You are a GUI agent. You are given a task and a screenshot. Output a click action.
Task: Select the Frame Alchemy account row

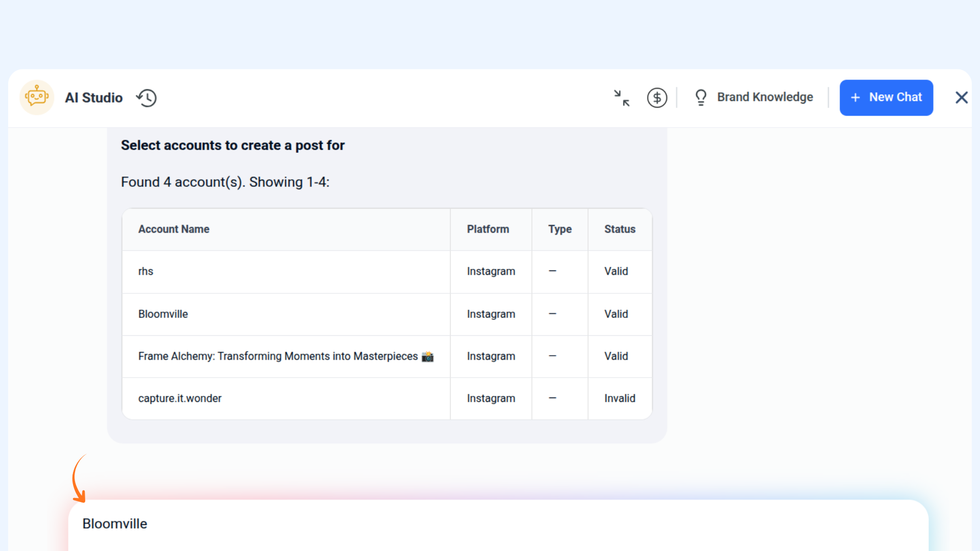click(x=278, y=356)
